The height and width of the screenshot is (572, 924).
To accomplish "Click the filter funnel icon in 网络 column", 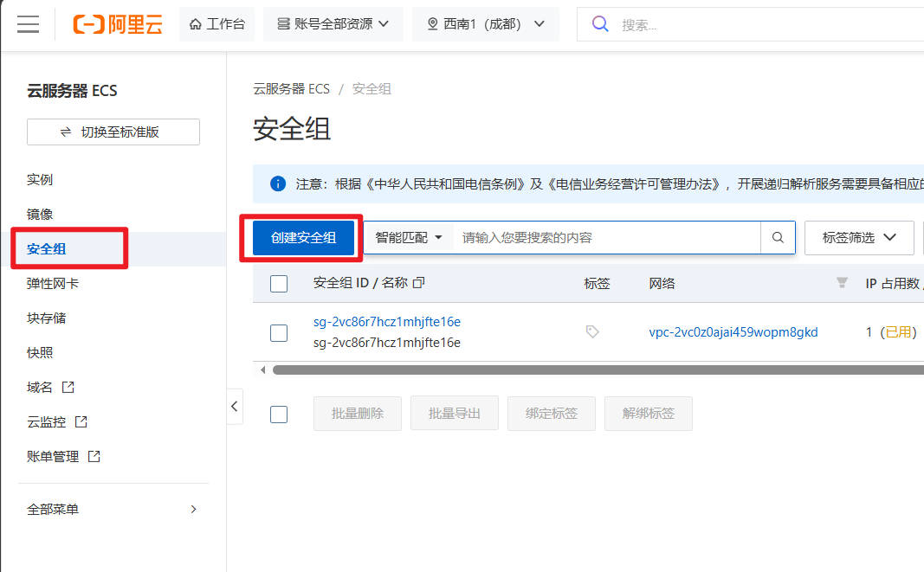I will pos(842,283).
